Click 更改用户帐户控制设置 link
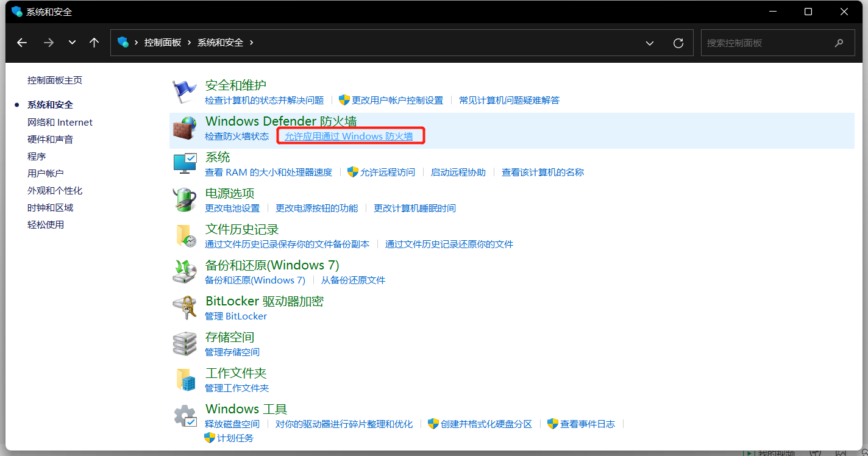 397,101
